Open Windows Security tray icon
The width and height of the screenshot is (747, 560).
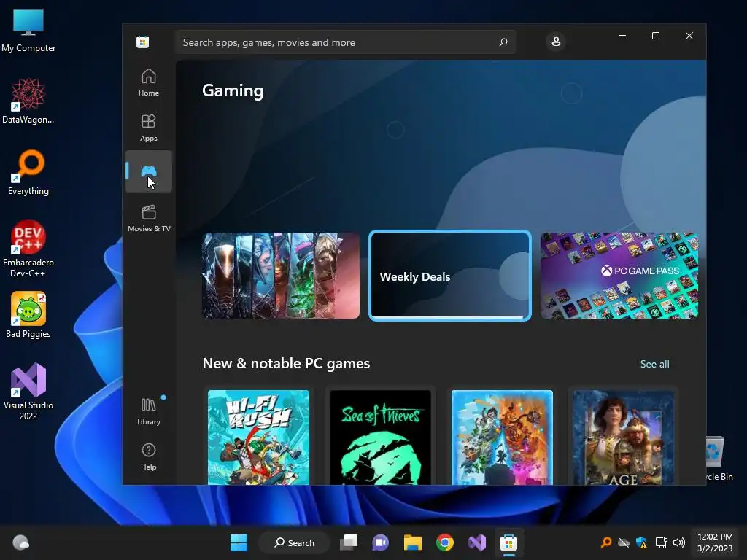pyautogui.click(x=642, y=542)
